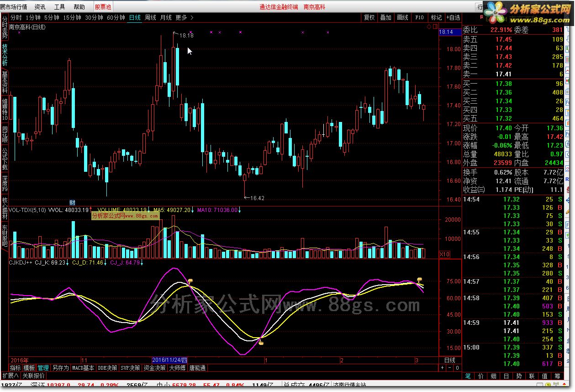Select the 30分钟 chart period
Viewport: 575px width, 392px height.
coord(94,18)
